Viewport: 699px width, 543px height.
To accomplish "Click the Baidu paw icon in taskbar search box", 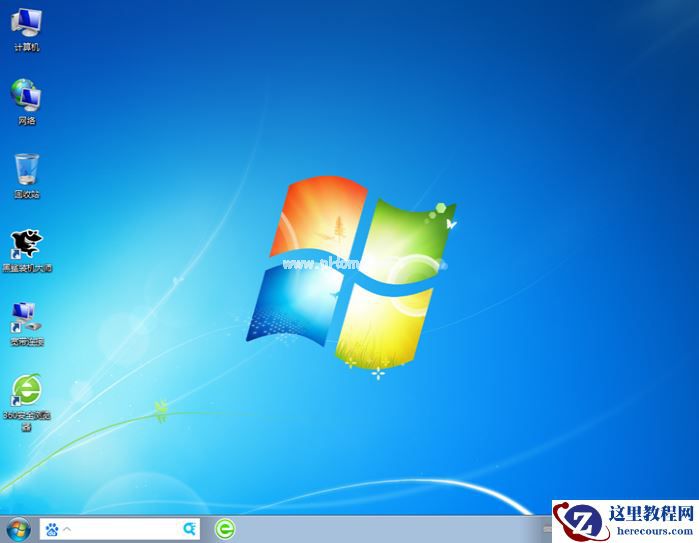I will pos(52,529).
